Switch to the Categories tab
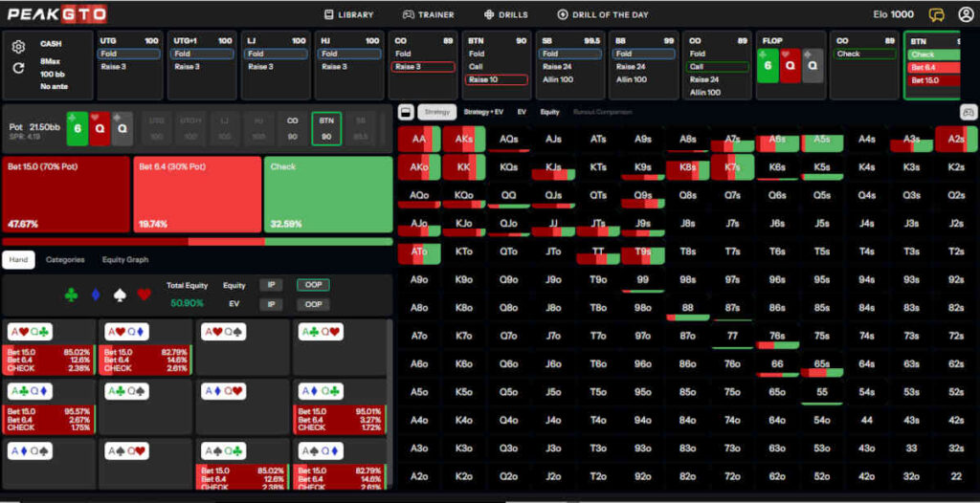This screenshot has height=503, width=980. click(x=65, y=259)
